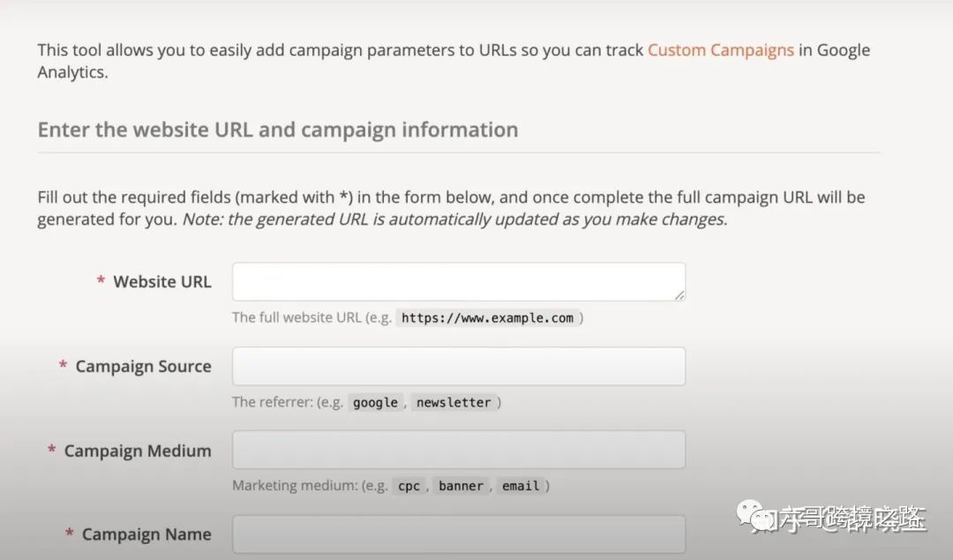Viewport: 953px width, 560px height.
Task: Click the "google" example code tag
Action: [375, 402]
